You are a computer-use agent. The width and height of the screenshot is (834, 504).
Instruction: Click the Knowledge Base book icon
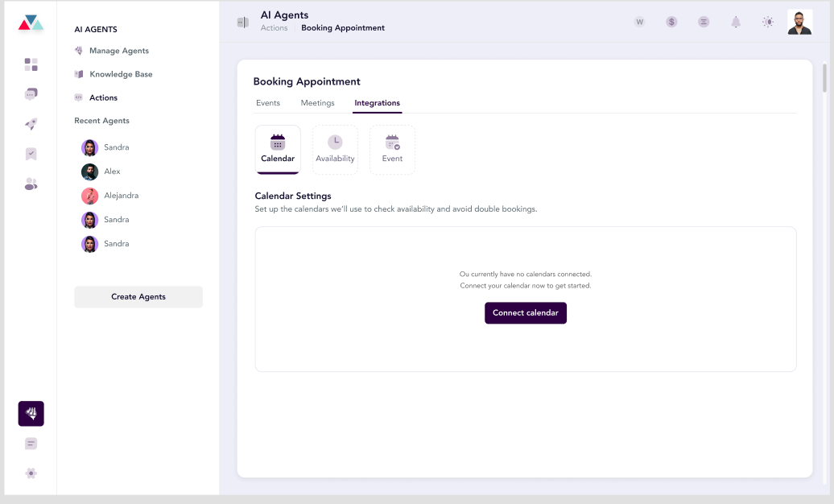pos(79,74)
